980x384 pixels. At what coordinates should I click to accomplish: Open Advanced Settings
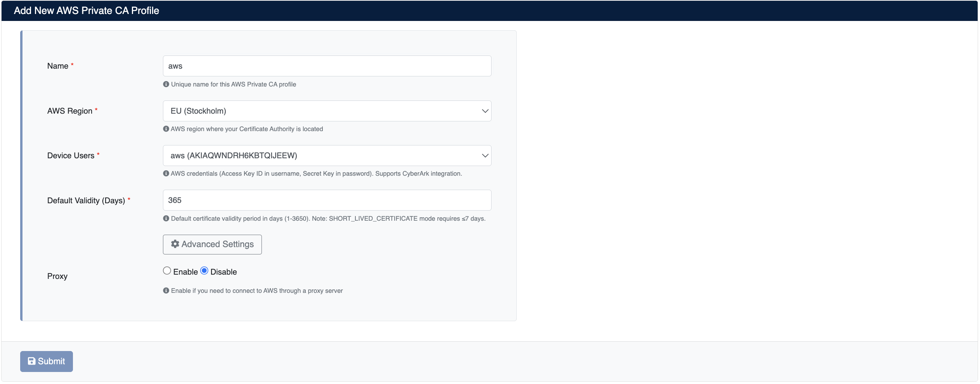212,244
